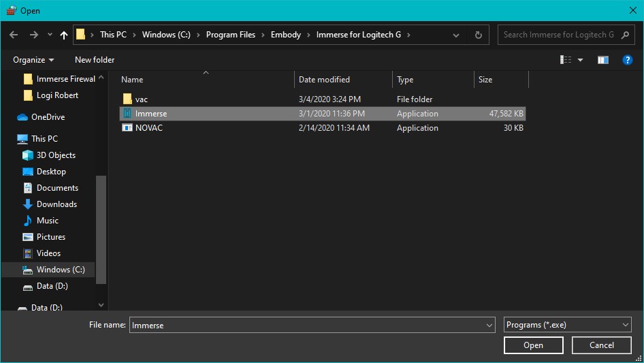Click the search magnifier icon
644x363 pixels.
tap(625, 35)
